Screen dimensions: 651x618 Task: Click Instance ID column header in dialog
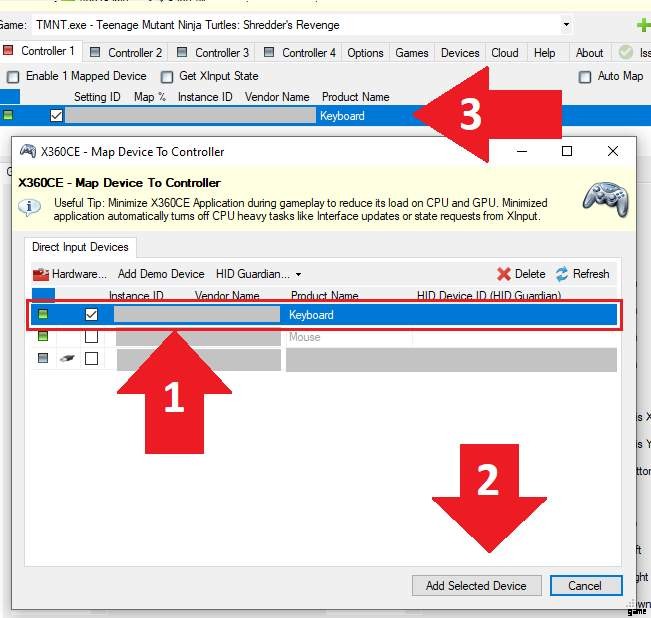[x=136, y=296]
